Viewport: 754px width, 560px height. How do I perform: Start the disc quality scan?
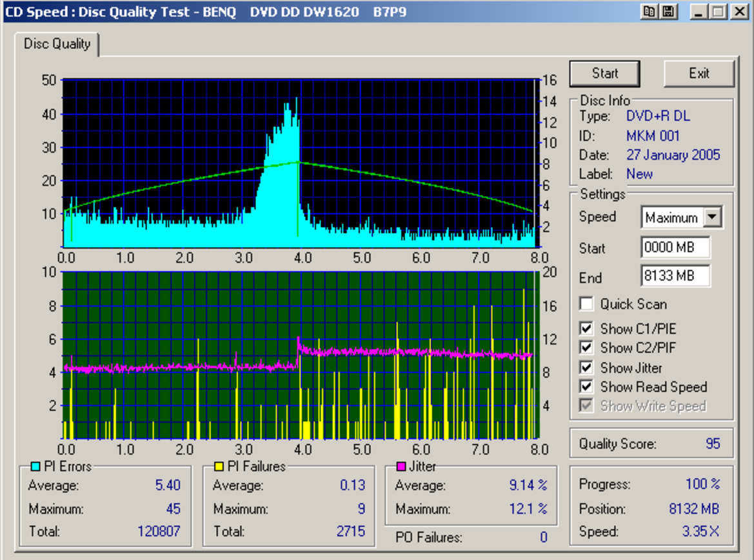click(x=604, y=74)
